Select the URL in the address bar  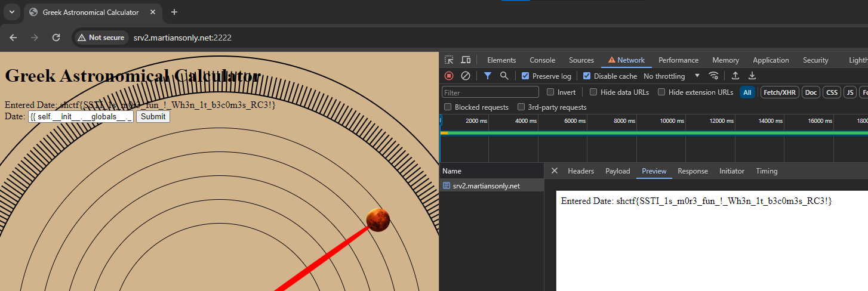[182, 38]
